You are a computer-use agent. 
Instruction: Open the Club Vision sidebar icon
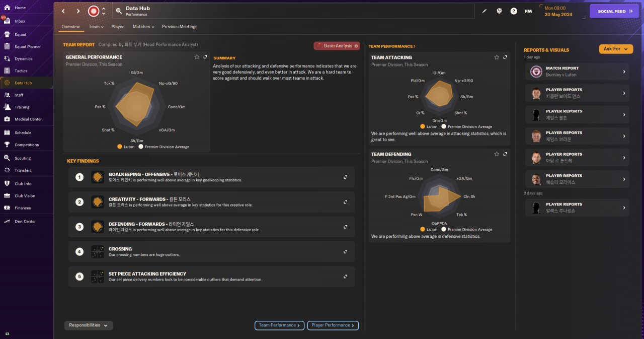point(7,195)
